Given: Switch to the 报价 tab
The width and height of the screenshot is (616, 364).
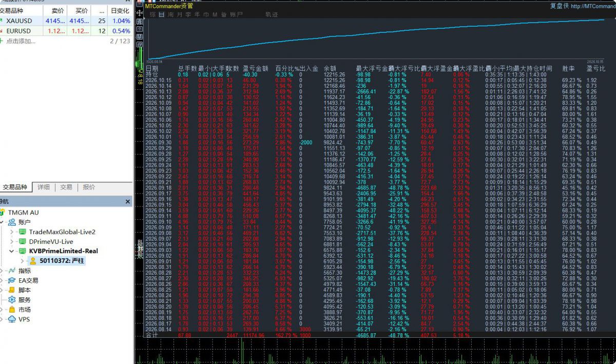Looking at the screenshot, I should click(89, 187).
